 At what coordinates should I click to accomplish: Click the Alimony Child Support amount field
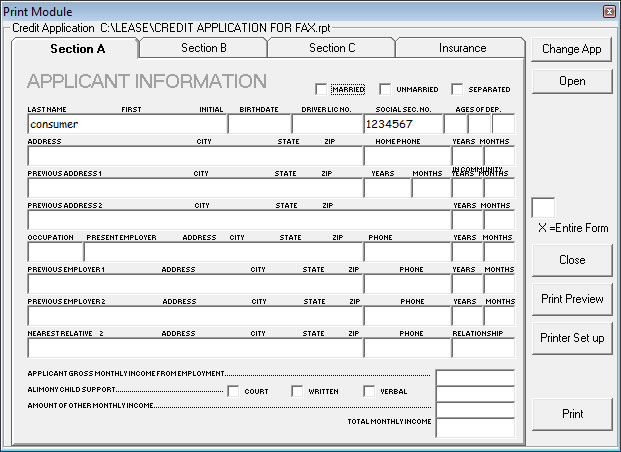tap(475, 394)
